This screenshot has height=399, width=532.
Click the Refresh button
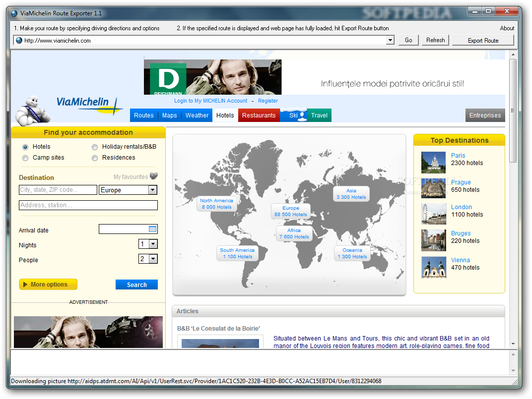(436, 40)
